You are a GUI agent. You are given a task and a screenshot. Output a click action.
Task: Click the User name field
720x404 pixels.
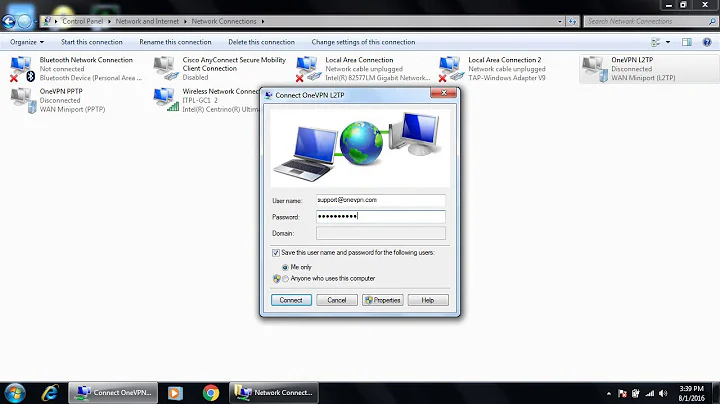tap(381, 200)
